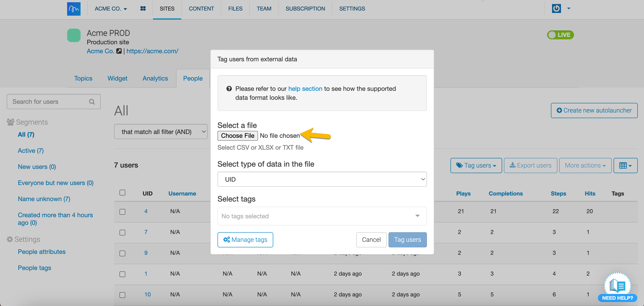Open the SUBSCRIPTION menu item
This screenshot has height=306, width=644.
[x=305, y=9]
